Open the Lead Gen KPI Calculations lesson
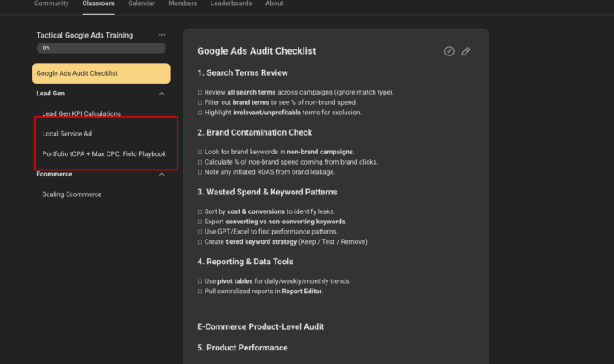The width and height of the screenshot is (614, 364). tap(82, 113)
